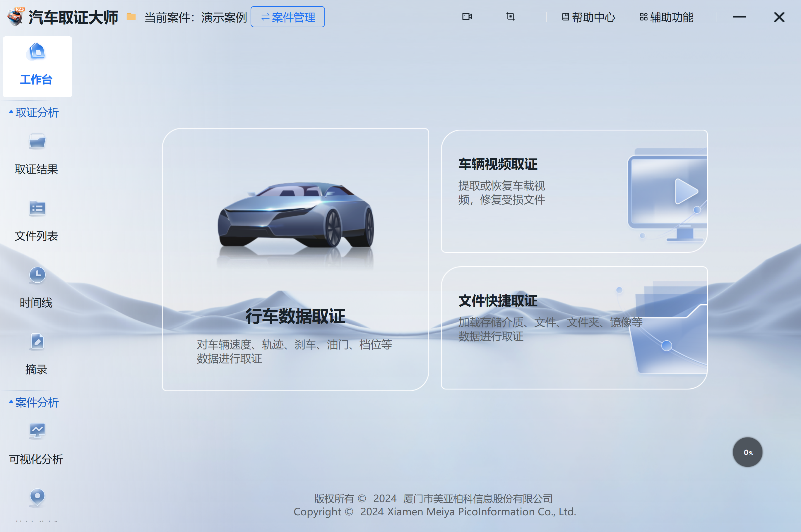Open the 时间线 clock icon
The width and height of the screenshot is (801, 532).
[37, 275]
